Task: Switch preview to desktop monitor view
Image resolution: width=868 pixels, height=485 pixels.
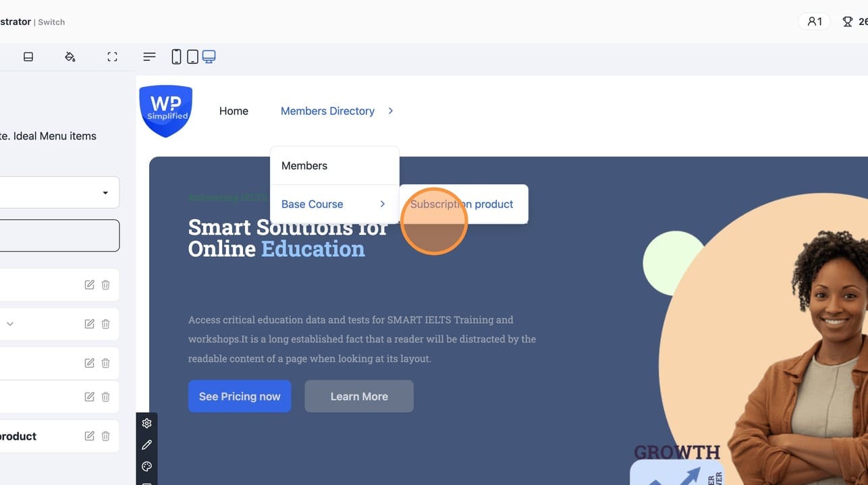Action: (209, 57)
